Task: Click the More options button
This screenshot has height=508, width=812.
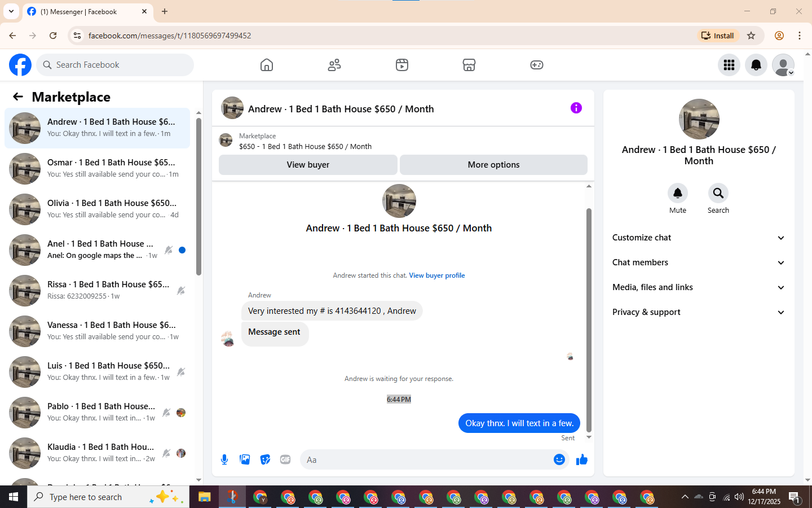Action: [x=493, y=165]
